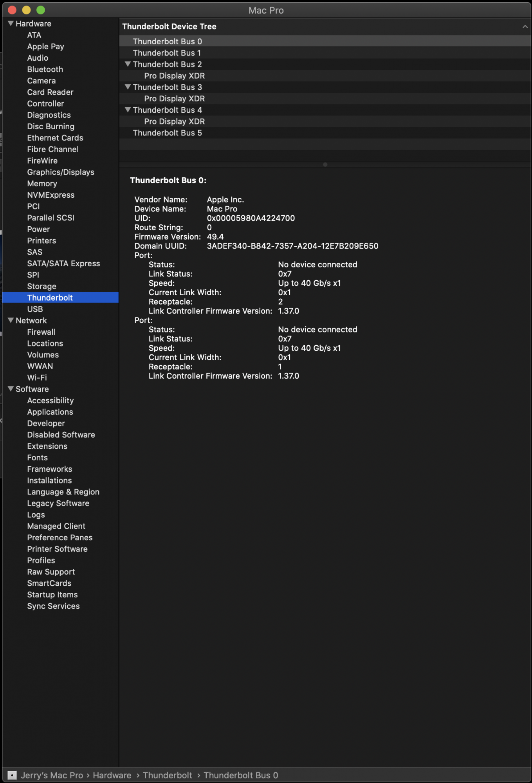The width and height of the screenshot is (532, 783).
Task: Open Graphics/Displays hardware section
Action: 61,172
